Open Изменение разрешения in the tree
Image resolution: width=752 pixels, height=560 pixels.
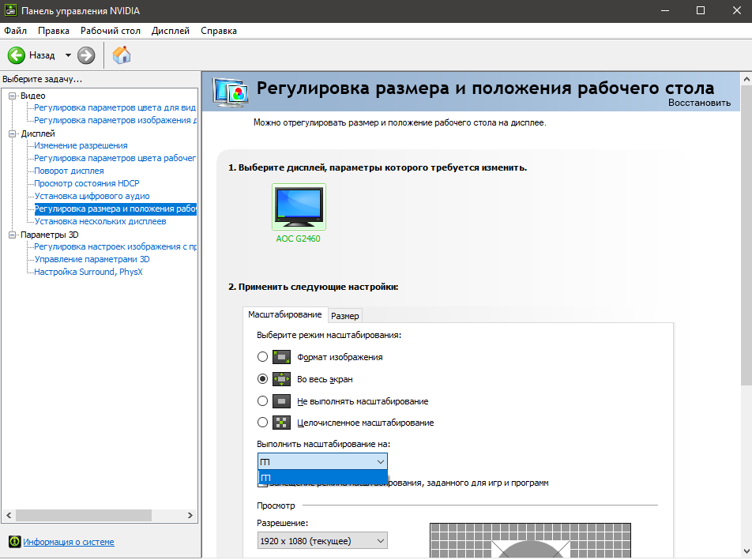[x=81, y=145]
